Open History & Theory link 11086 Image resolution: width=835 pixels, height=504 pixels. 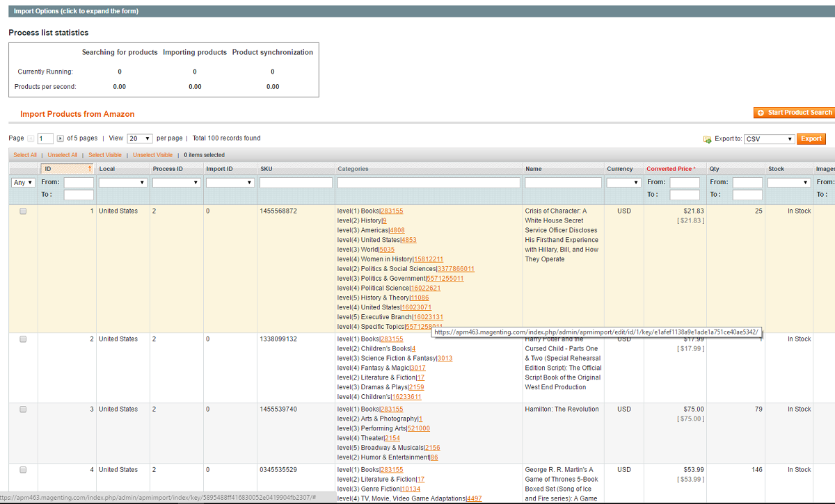pyautogui.click(x=420, y=298)
